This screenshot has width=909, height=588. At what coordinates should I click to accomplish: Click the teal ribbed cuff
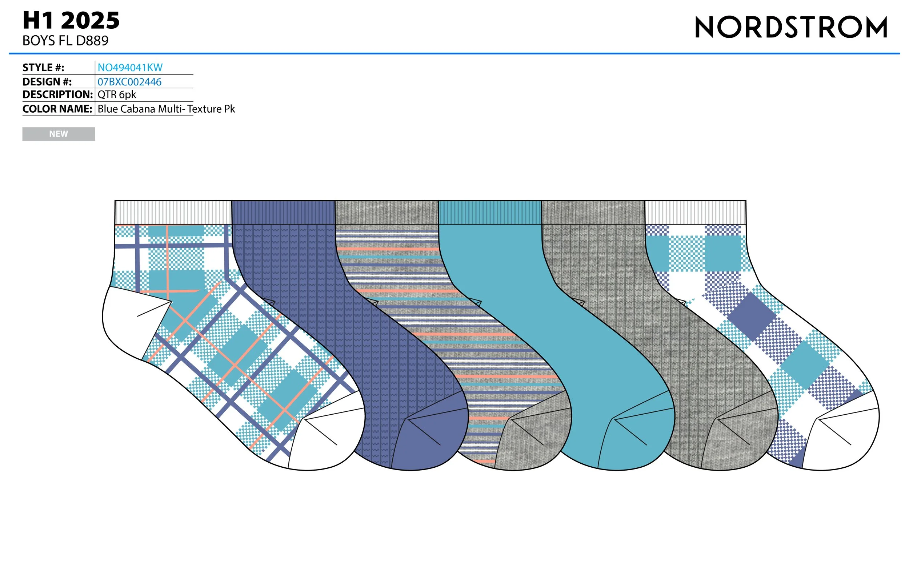(490, 212)
